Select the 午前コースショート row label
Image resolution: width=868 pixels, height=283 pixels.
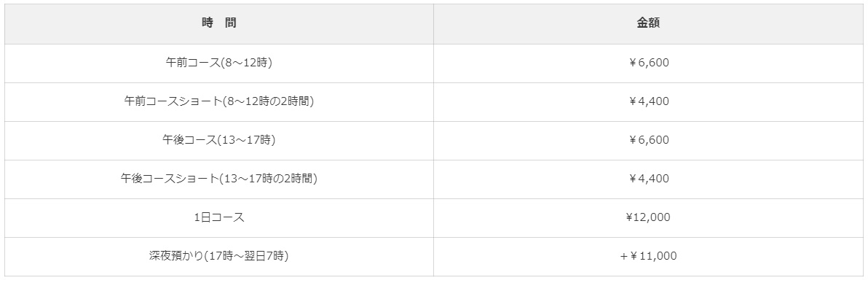[x=219, y=102]
